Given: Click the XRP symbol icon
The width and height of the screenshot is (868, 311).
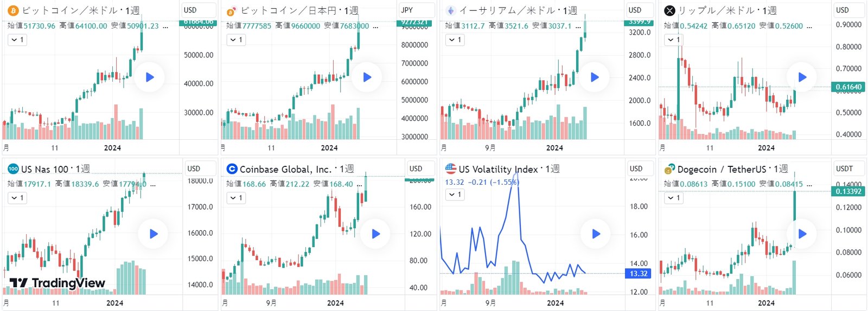Looking at the screenshot, I should pyautogui.click(x=670, y=10).
